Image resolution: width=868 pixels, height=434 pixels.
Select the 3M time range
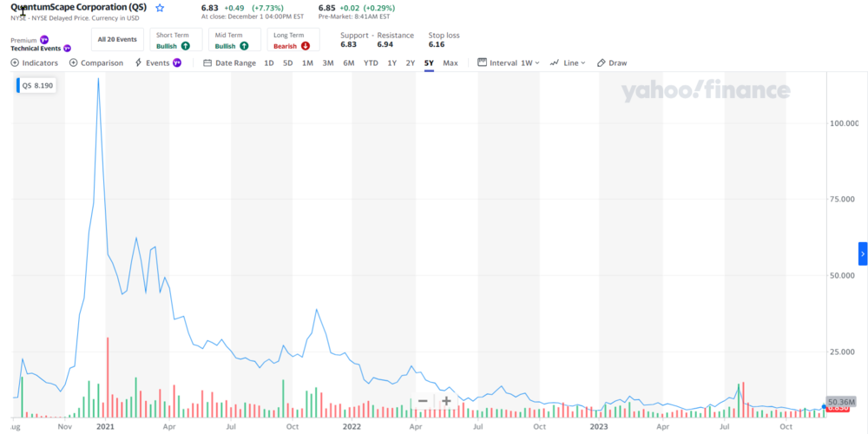[328, 63]
